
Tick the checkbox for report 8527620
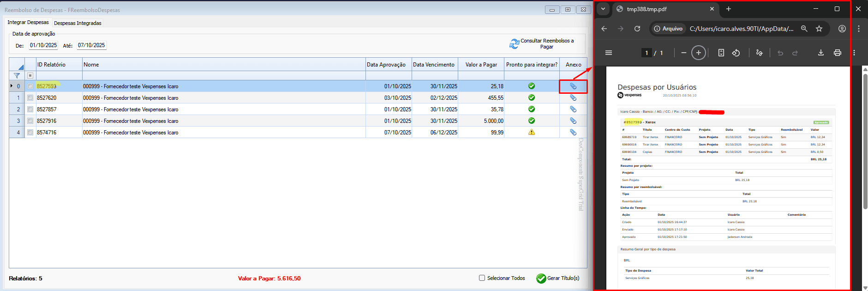click(x=30, y=97)
